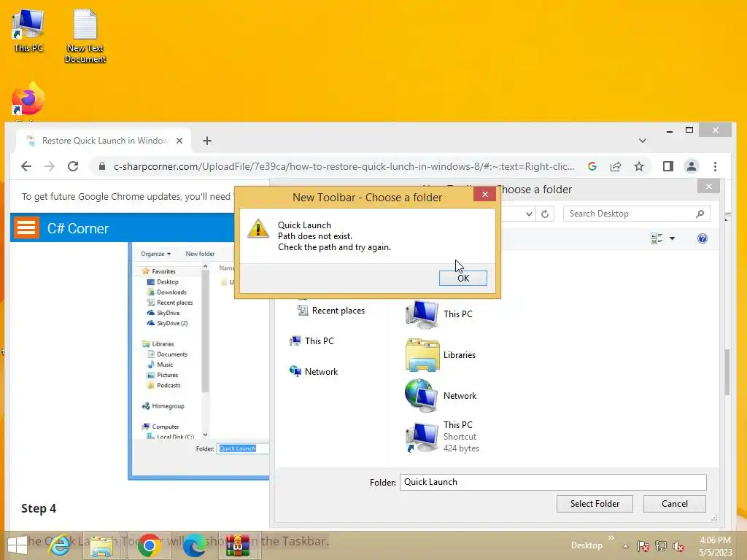Reload the Chrome page

click(73, 166)
